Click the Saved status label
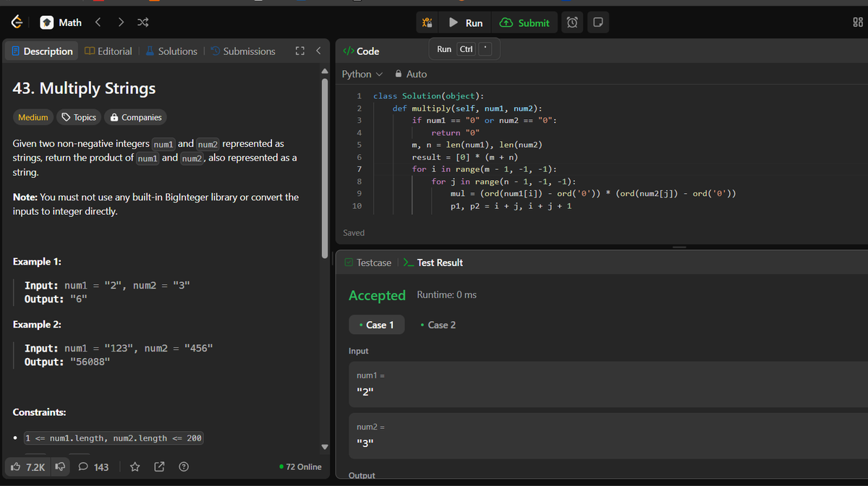868x486 pixels. coord(354,233)
